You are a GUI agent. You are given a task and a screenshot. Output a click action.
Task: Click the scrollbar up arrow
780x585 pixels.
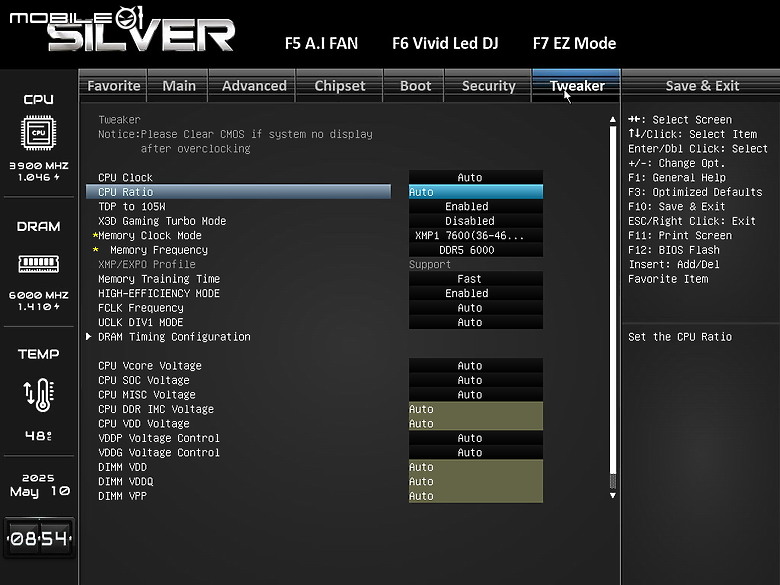click(612, 120)
